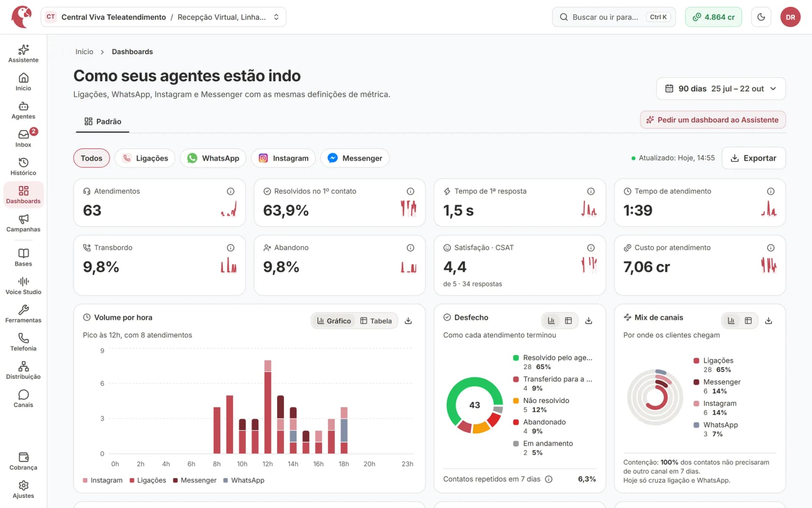Screen dimensions: 812x508
Task: Filter by Todos channels
Action: pyautogui.click(x=91, y=158)
